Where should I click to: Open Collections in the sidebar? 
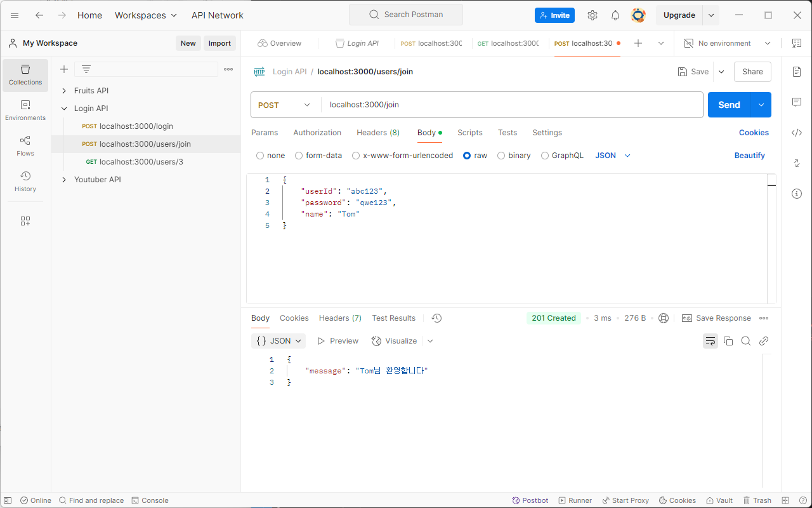pyautogui.click(x=25, y=76)
